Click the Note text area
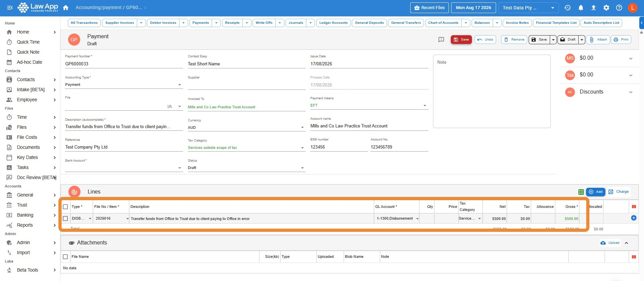 [x=492, y=92]
